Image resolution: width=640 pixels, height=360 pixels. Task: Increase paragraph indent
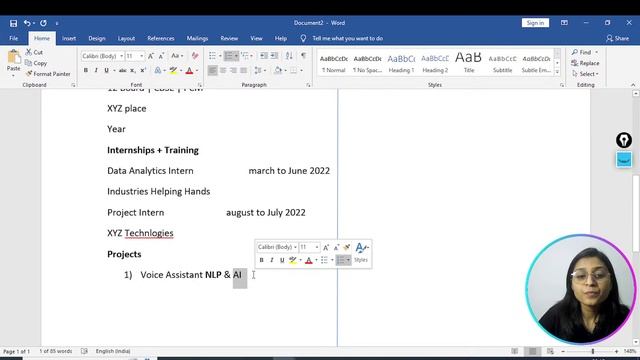coord(274,56)
